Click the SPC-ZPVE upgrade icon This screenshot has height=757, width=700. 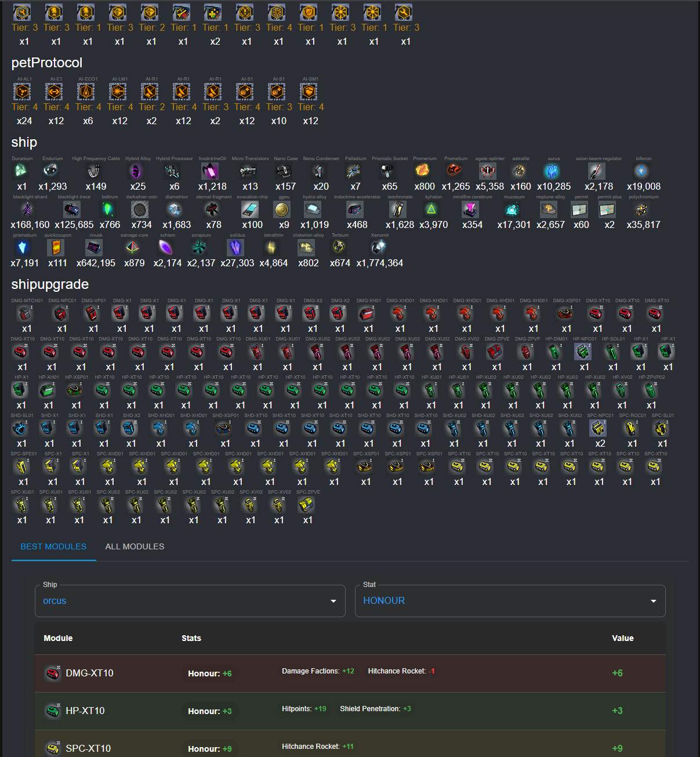click(x=307, y=505)
